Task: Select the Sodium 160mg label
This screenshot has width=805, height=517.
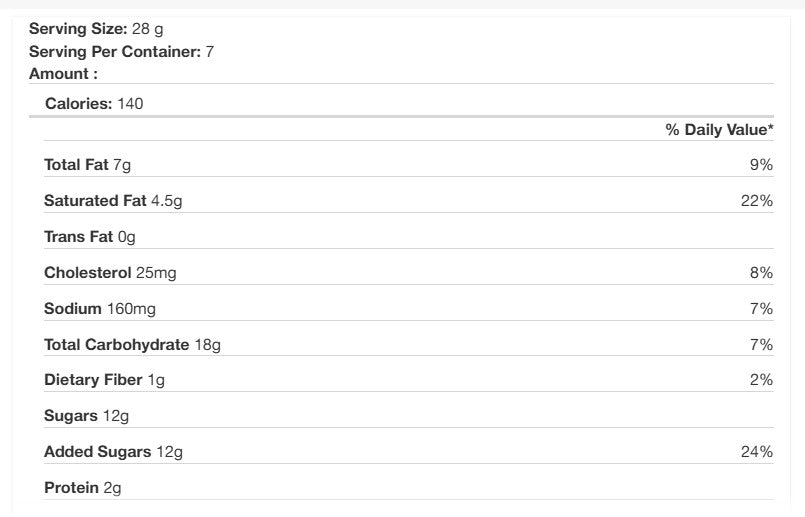Action: tap(102, 309)
